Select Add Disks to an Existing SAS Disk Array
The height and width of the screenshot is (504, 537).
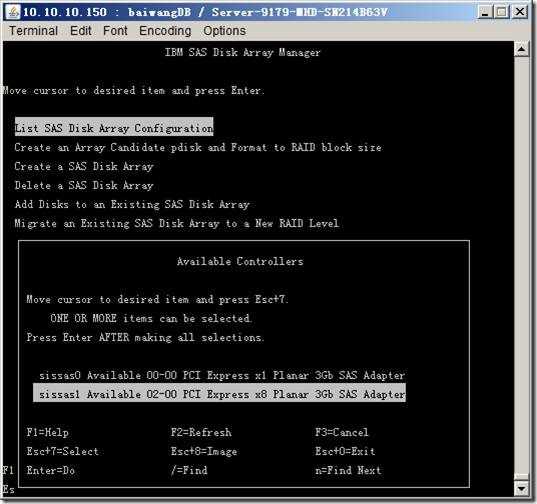[x=132, y=204]
